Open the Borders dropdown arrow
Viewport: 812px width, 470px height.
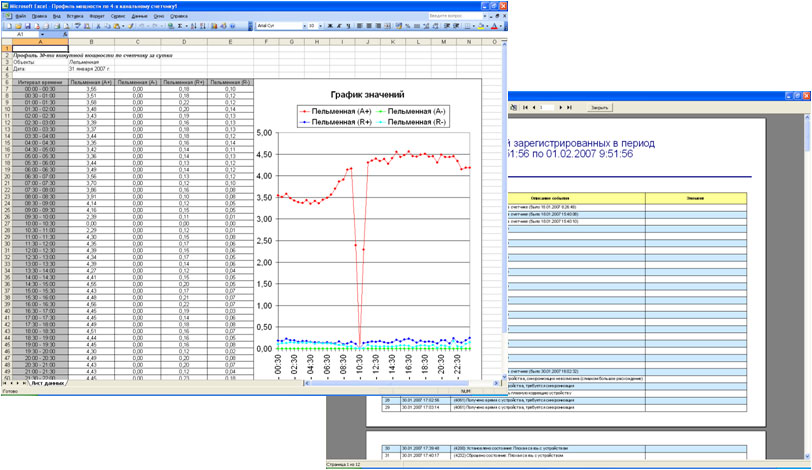(x=473, y=26)
